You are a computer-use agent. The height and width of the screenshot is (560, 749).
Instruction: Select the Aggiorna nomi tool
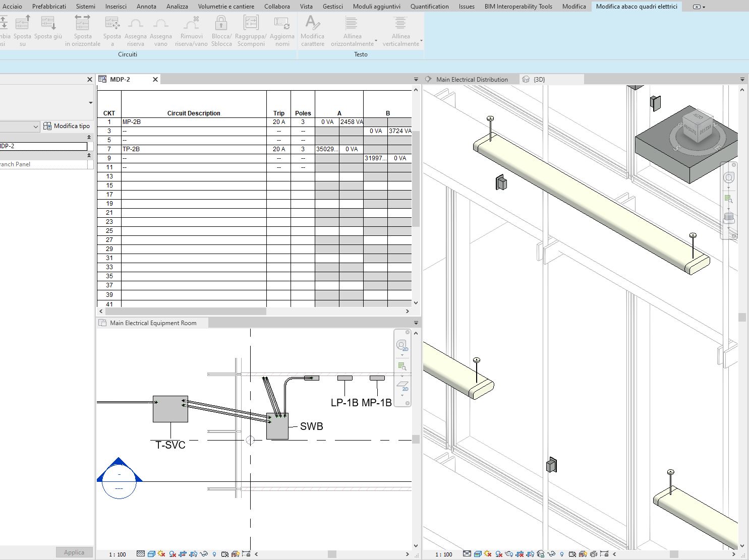coord(282,30)
